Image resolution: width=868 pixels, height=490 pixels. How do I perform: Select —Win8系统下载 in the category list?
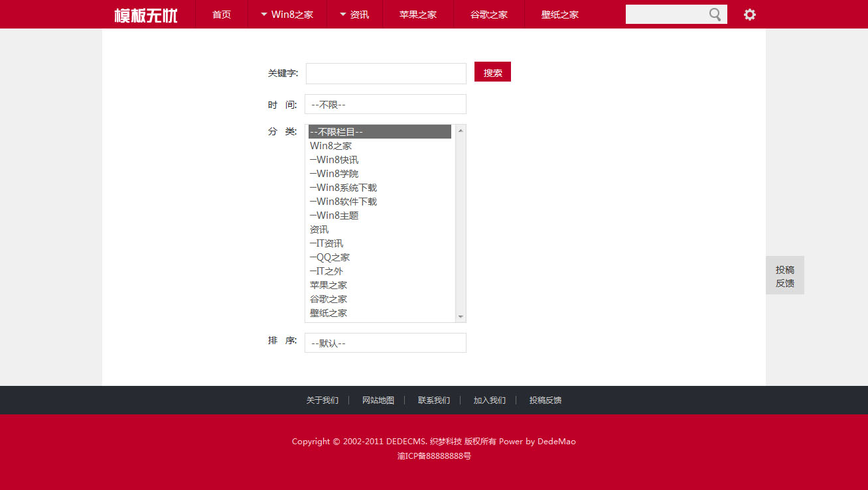[x=344, y=188]
